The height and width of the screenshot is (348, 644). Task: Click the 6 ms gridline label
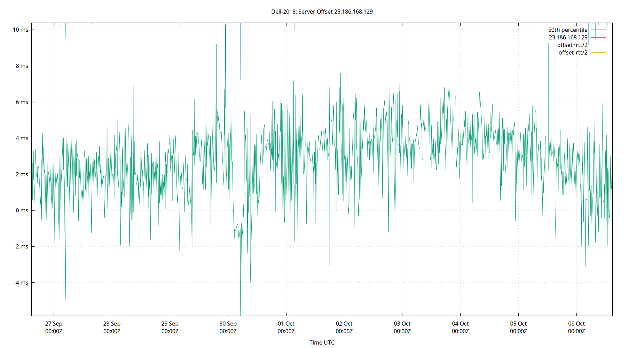(21, 102)
